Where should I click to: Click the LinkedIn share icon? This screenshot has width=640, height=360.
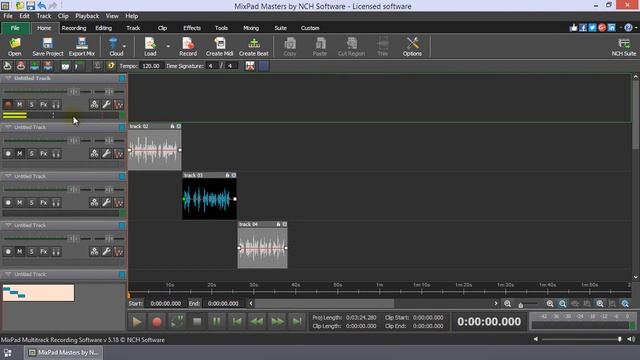tap(611, 28)
